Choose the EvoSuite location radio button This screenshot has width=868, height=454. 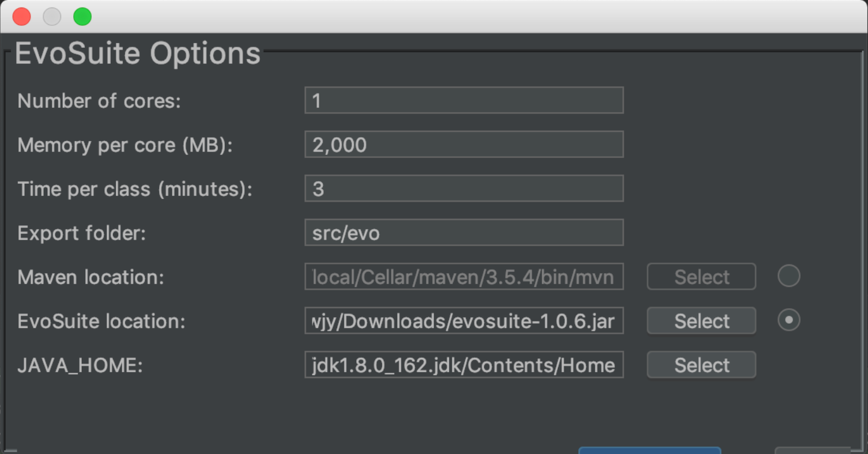(788, 320)
